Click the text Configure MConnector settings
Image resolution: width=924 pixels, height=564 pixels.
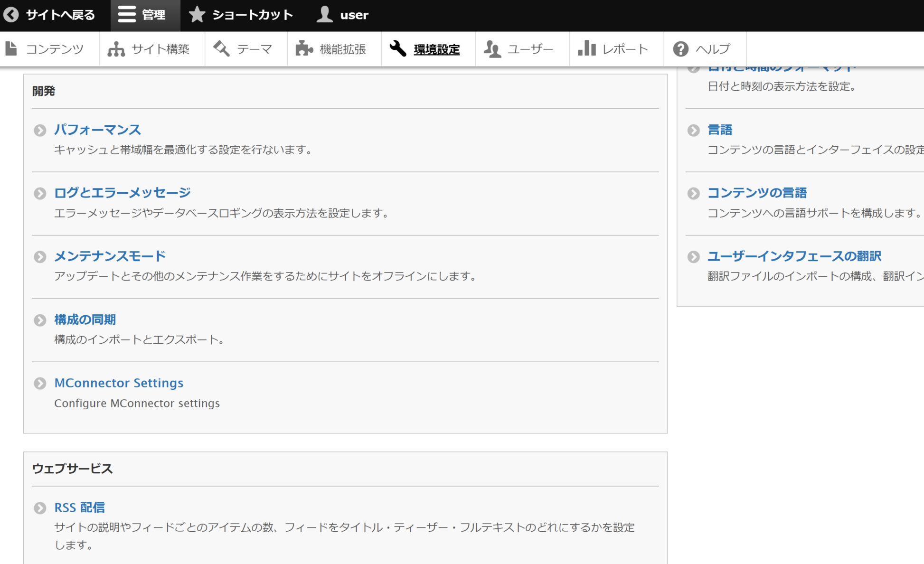pos(137,403)
